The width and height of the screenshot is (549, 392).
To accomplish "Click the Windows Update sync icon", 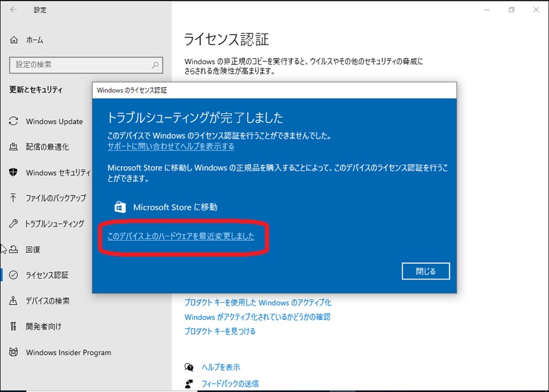I will (13, 122).
